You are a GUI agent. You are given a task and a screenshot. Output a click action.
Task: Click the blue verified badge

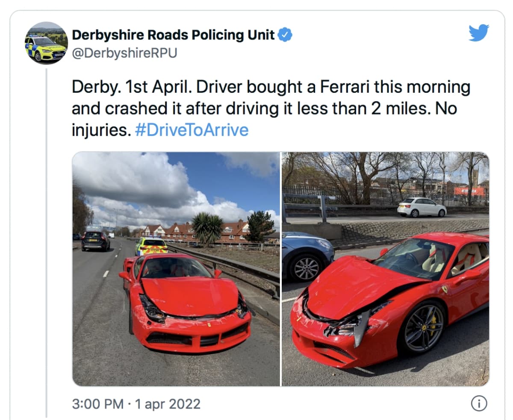[285, 35]
